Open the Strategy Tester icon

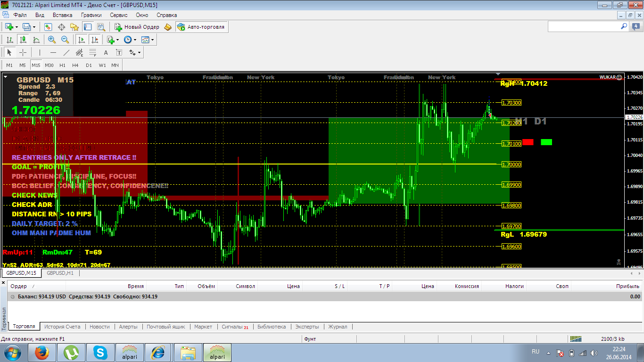point(101,27)
